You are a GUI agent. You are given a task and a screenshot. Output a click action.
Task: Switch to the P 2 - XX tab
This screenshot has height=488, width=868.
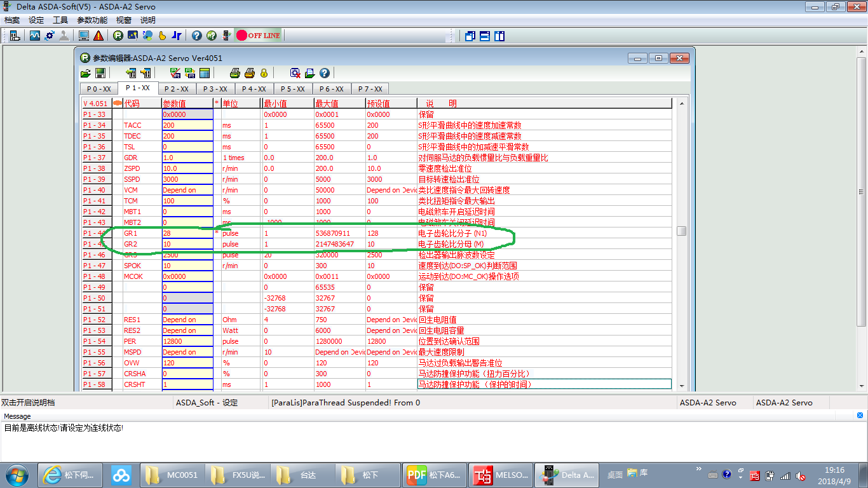click(x=176, y=89)
